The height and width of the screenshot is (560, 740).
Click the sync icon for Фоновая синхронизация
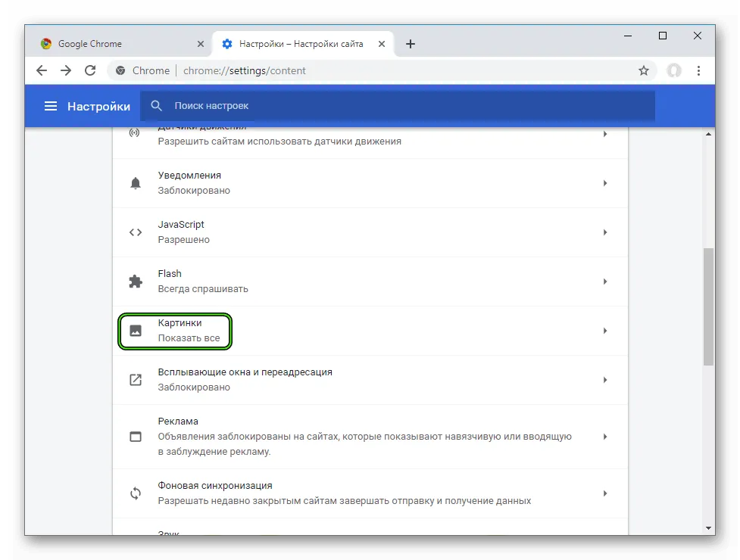coord(136,493)
